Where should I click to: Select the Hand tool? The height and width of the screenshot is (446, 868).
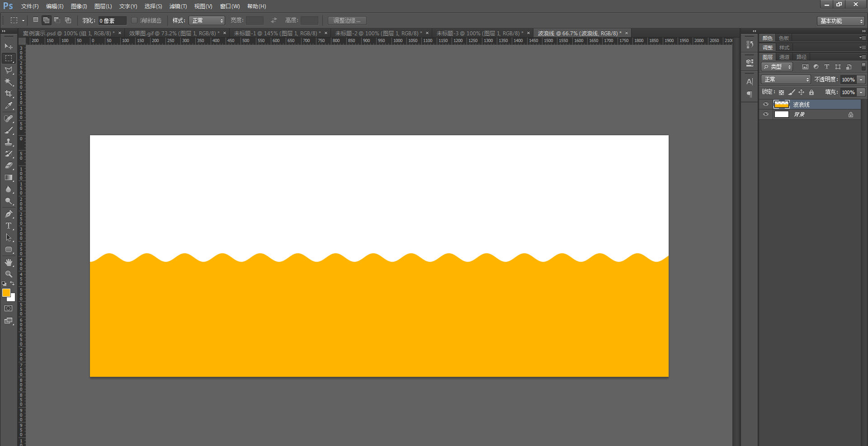9,262
